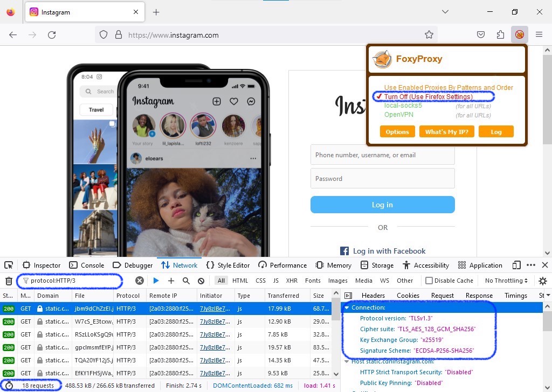Click the performance analysis stopwatch icon

tap(9, 386)
